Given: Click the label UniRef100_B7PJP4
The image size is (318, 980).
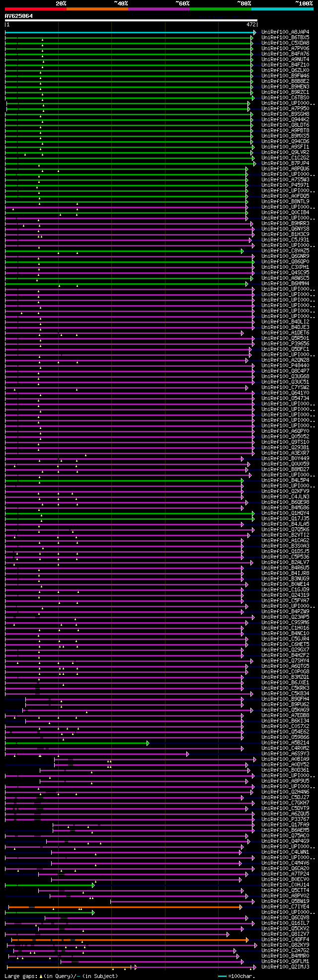Looking at the screenshot, I should tap(285, 163).
